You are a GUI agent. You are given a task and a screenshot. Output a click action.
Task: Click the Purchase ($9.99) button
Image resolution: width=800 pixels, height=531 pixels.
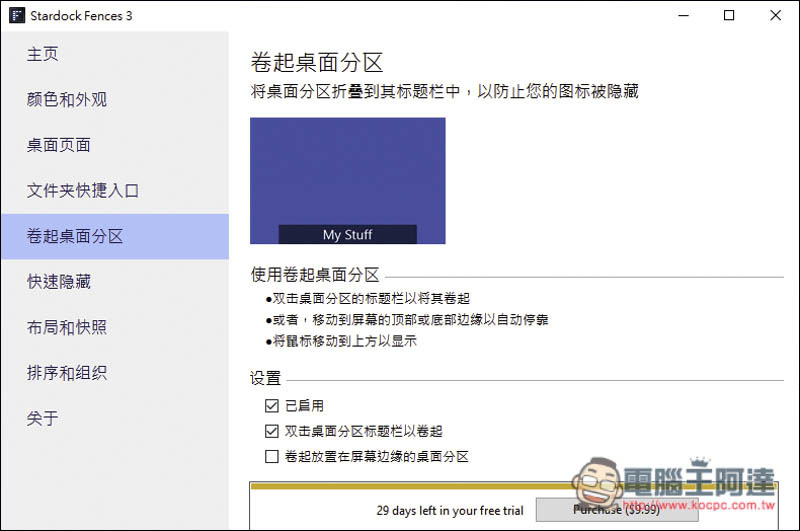tap(616, 510)
